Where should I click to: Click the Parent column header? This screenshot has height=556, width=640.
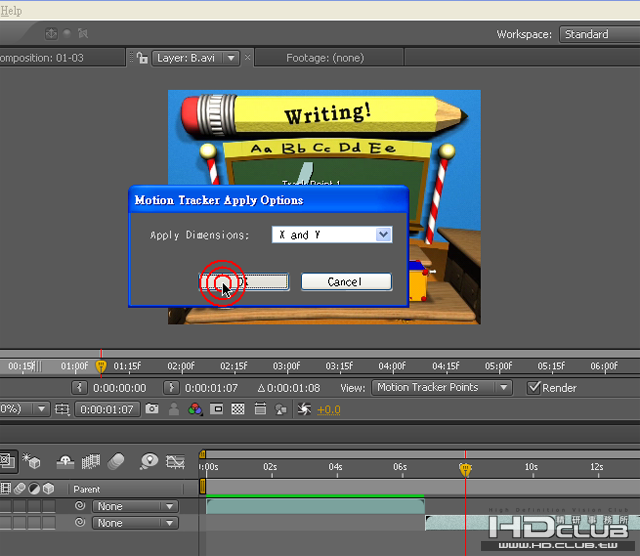click(x=86, y=489)
